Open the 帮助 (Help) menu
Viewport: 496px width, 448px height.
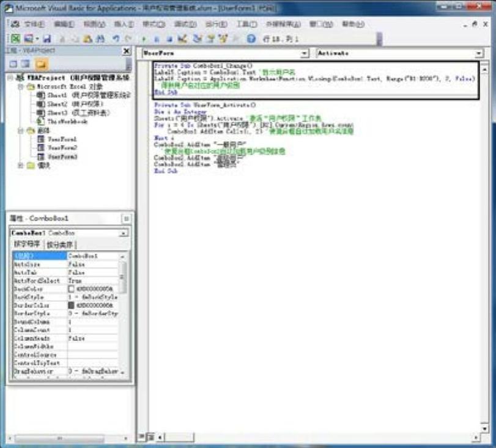point(353,24)
